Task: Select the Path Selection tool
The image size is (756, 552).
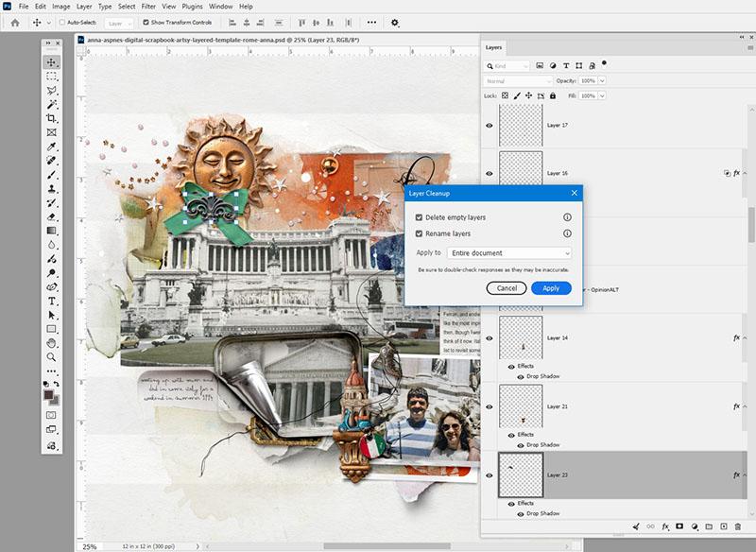Action: pos(51,315)
